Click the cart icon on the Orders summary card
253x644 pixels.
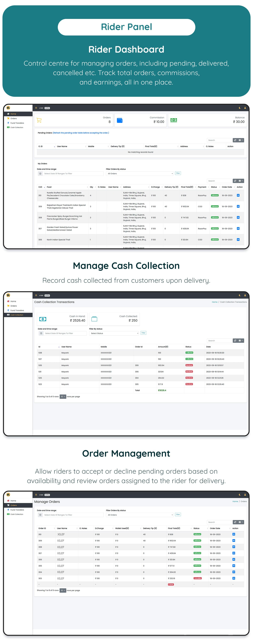tap(39, 120)
